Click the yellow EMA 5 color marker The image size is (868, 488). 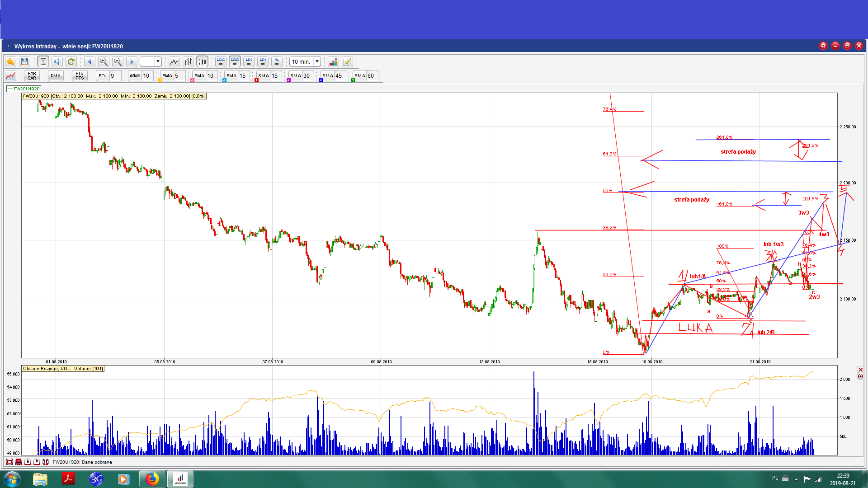tap(160, 80)
